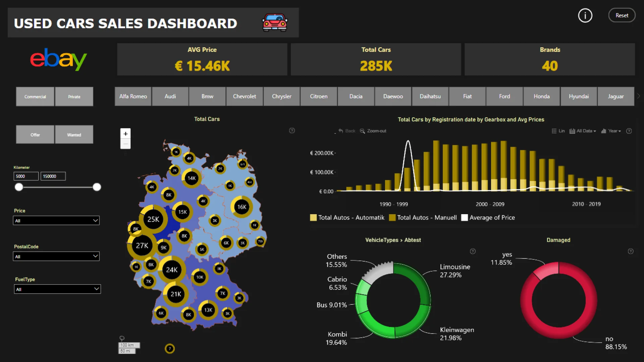Image resolution: width=644 pixels, height=362 pixels.
Task: Click the Kilometer maximum field 150000
Action: pos(53,176)
